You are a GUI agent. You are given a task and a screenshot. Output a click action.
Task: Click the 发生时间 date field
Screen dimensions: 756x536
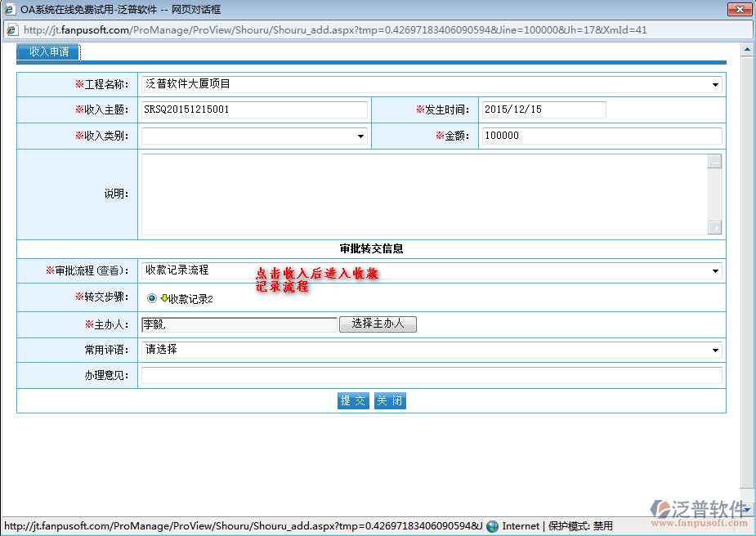(544, 109)
